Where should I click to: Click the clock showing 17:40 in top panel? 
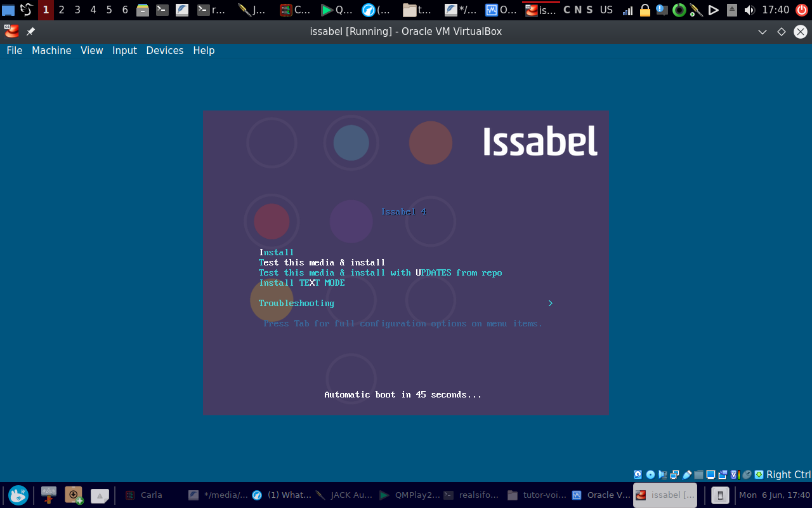coord(775,10)
